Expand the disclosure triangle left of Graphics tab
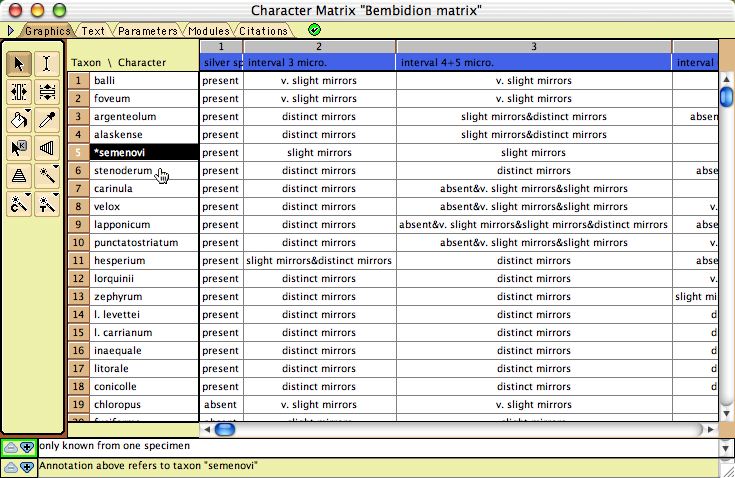Viewport: 735px width, 478px height. tap(10, 31)
